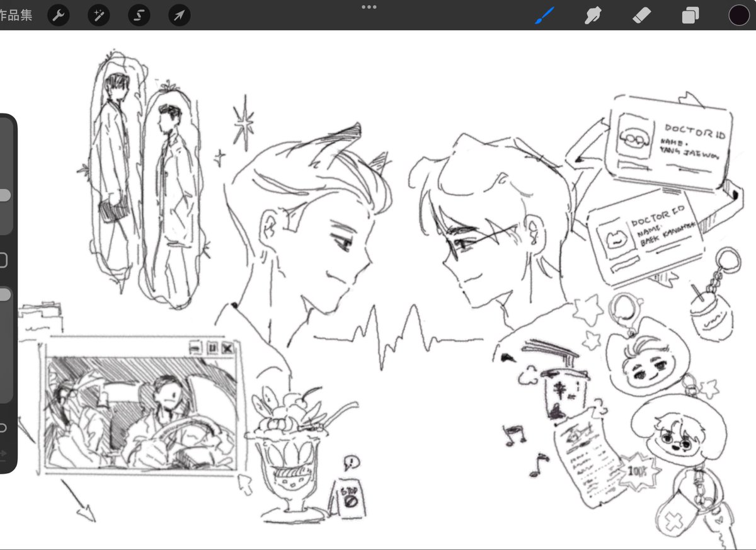Click the brush opacity slider handle

(4, 295)
